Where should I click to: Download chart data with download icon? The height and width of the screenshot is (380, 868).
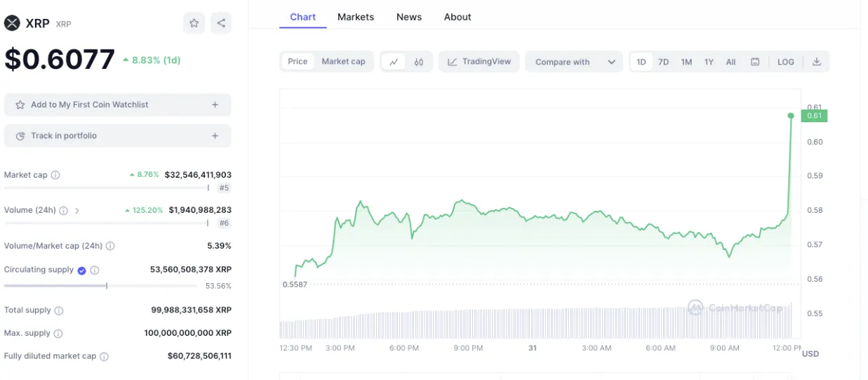816,62
